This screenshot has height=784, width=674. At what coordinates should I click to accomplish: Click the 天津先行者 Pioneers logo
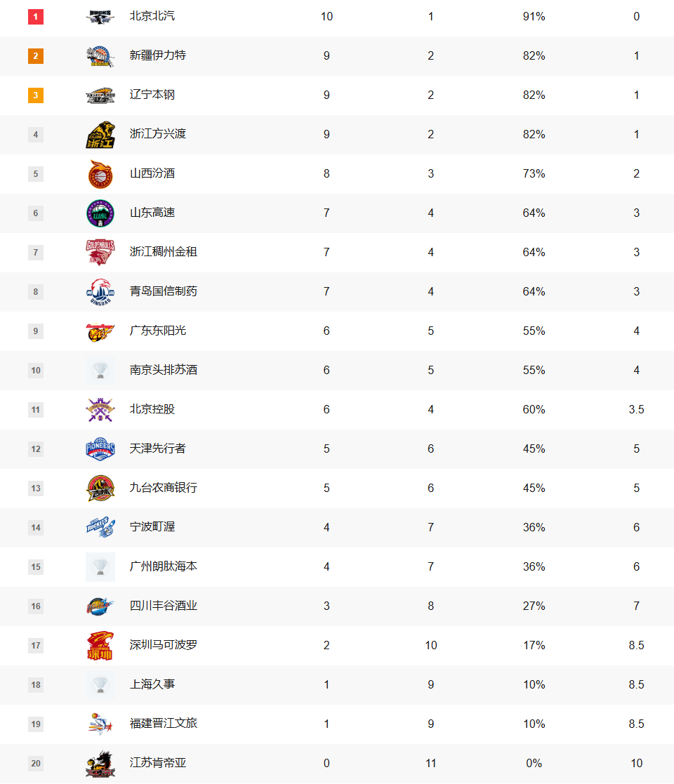(x=100, y=449)
